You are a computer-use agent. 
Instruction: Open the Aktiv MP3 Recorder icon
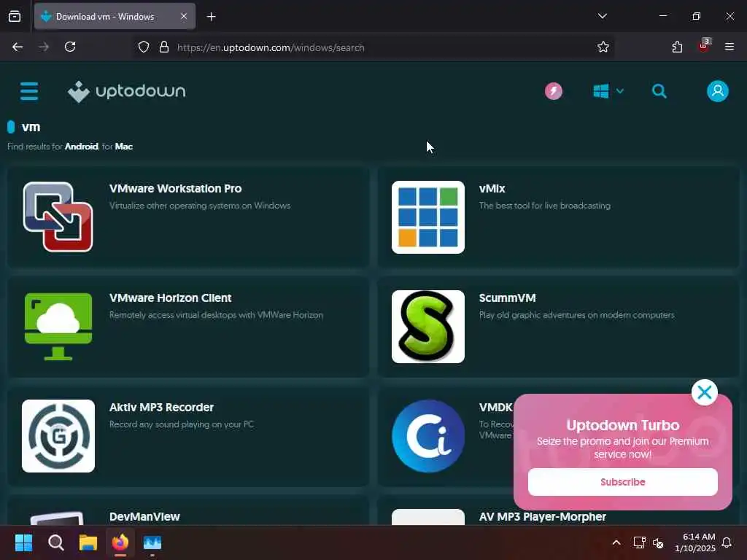[58, 436]
